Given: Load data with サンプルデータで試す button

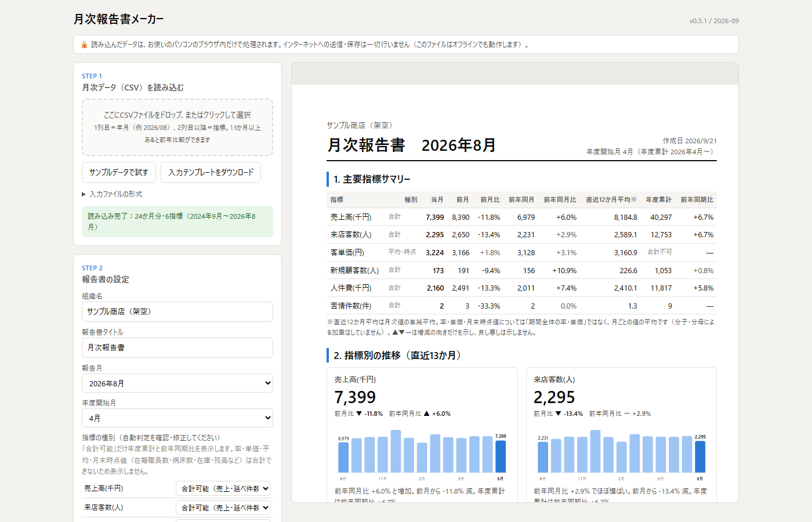Looking at the screenshot, I should coord(119,172).
